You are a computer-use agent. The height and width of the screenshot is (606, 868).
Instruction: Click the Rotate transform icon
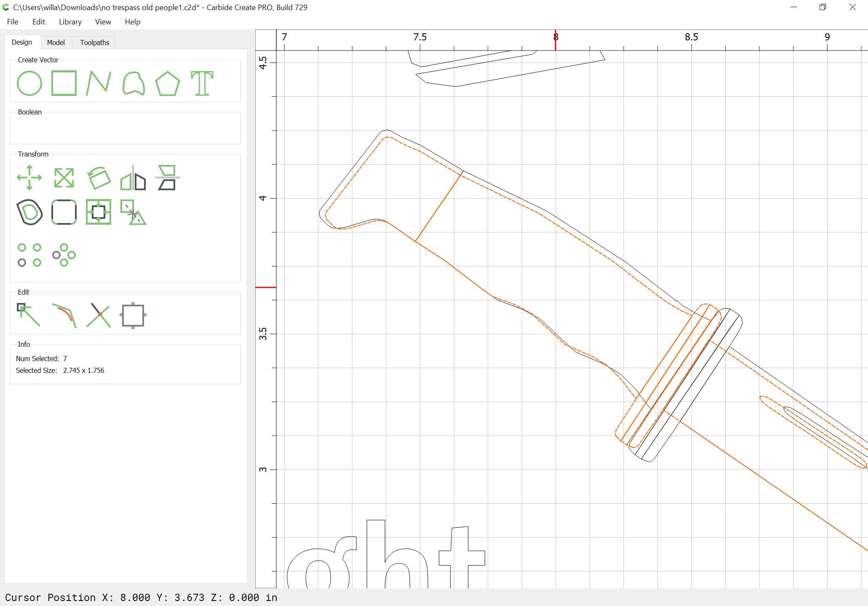tap(99, 178)
